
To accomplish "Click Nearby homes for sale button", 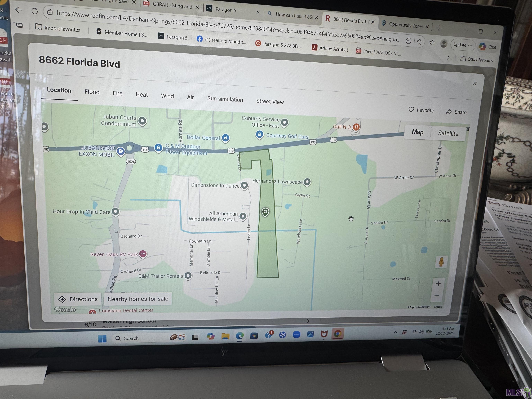I will [x=138, y=299].
